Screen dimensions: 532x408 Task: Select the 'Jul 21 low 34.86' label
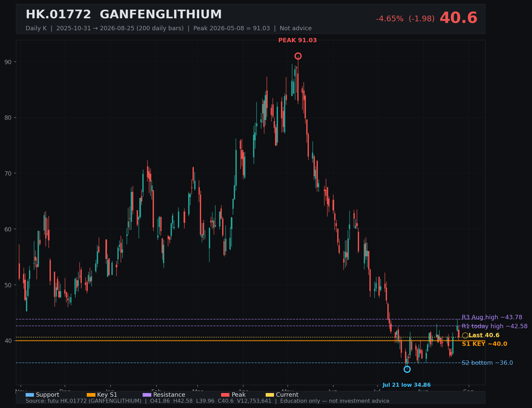coord(407,385)
